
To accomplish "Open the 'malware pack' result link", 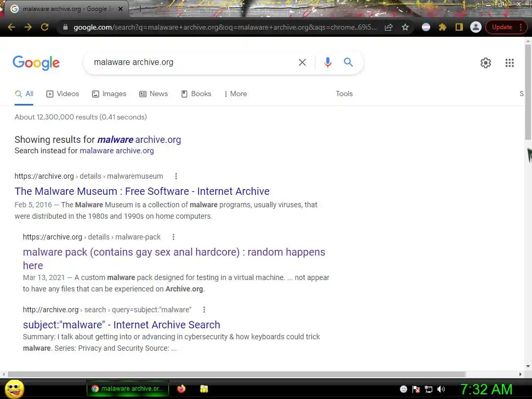I will pyautogui.click(x=174, y=259).
